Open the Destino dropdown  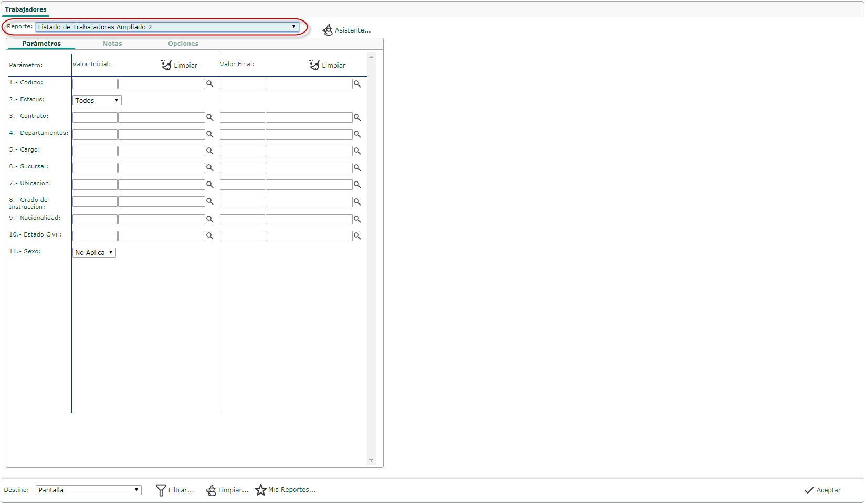pyautogui.click(x=88, y=490)
